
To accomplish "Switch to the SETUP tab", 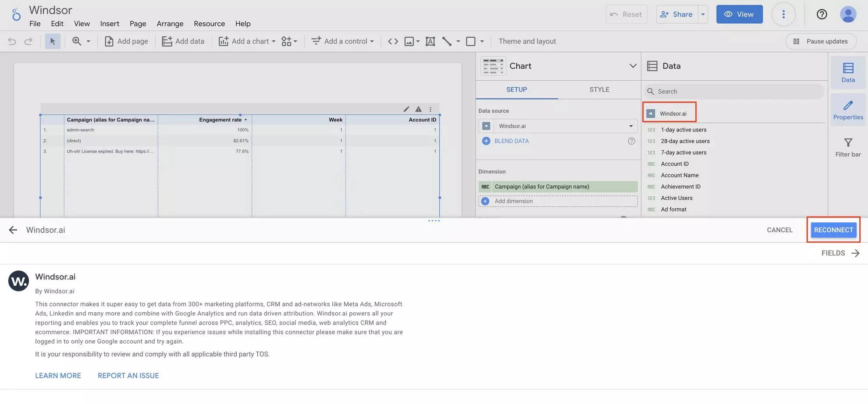I will coord(516,89).
